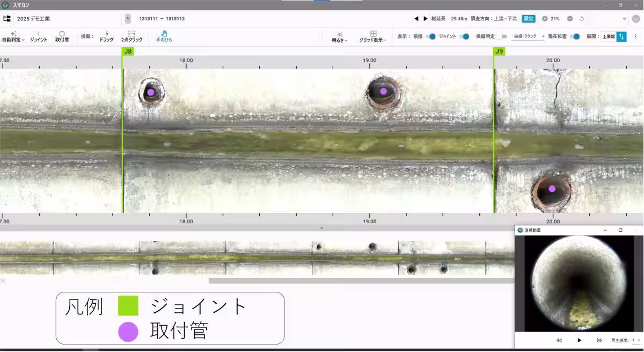Open the 明るさ brightness dropdown
The height and width of the screenshot is (352, 644).
pyautogui.click(x=340, y=36)
